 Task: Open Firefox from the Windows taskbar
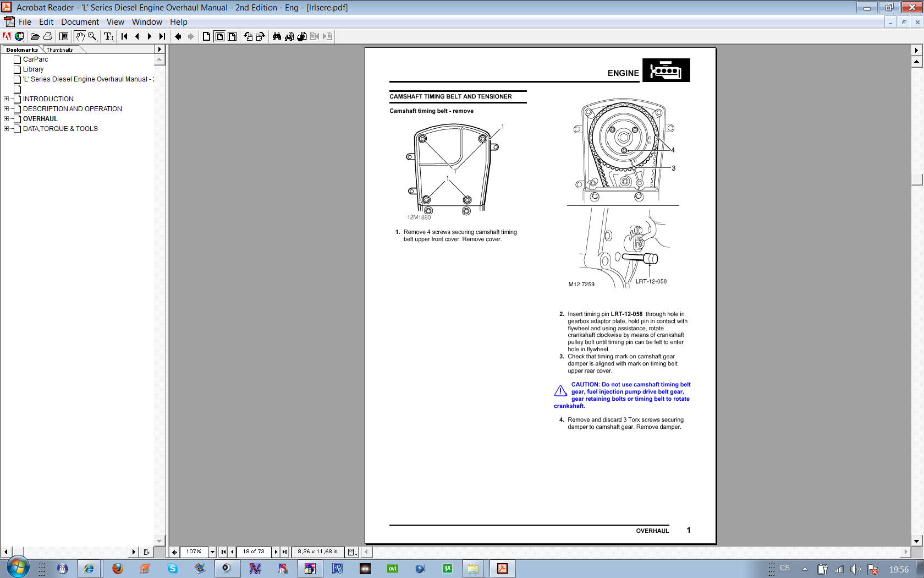pyautogui.click(x=117, y=569)
